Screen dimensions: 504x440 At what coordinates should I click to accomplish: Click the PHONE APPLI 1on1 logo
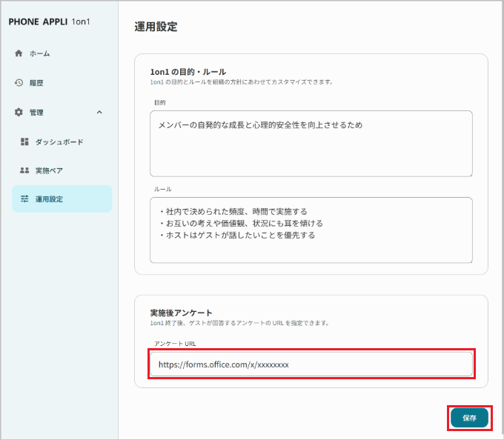coord(49,21)
